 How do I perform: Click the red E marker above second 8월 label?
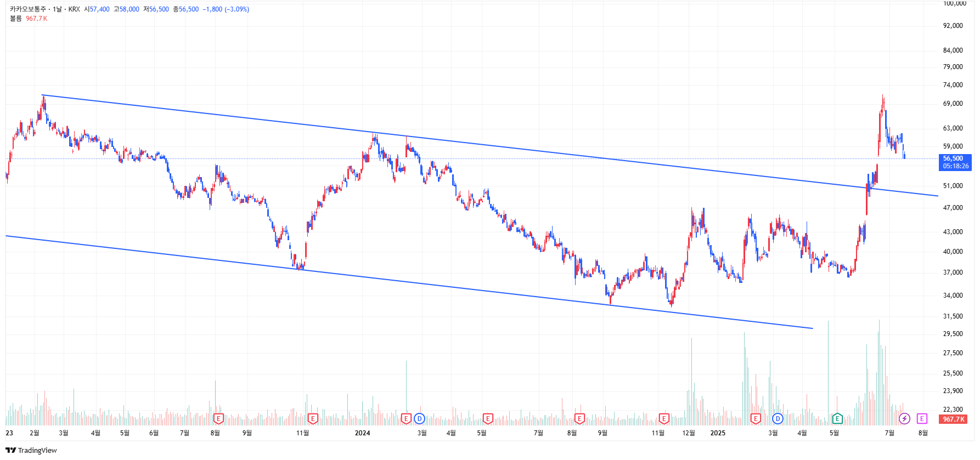tap(579, 419)
